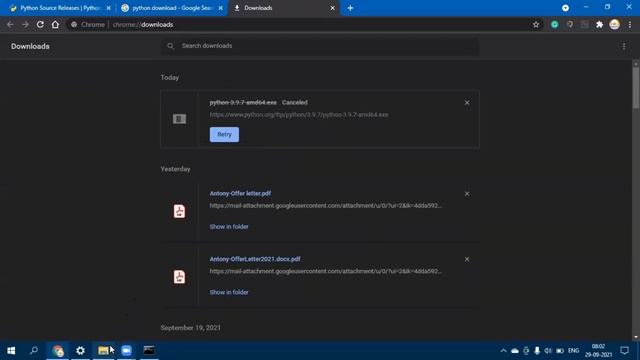Screen dimensions: 640x360
Task: Show Antony-Offer letter.pdf in folder
Action: click(x=229, y=227)
